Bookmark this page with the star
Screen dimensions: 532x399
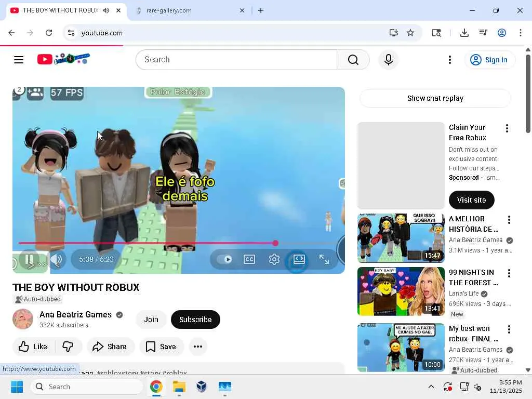[x=410, y=33]
